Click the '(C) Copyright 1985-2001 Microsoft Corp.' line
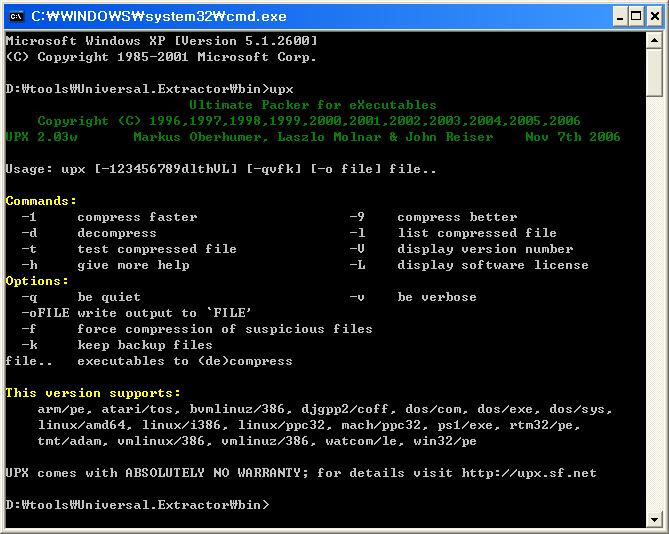Viewport: 669px width, 534px height. point(161,57)
